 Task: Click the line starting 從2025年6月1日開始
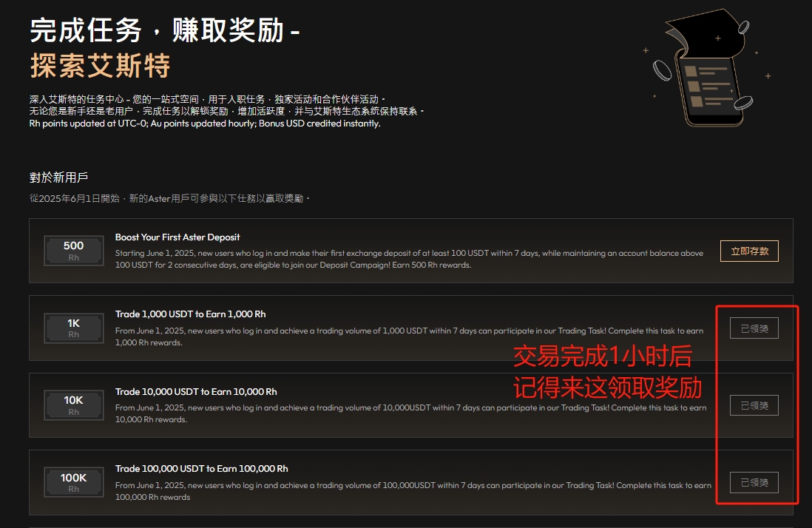click(169, 198)
